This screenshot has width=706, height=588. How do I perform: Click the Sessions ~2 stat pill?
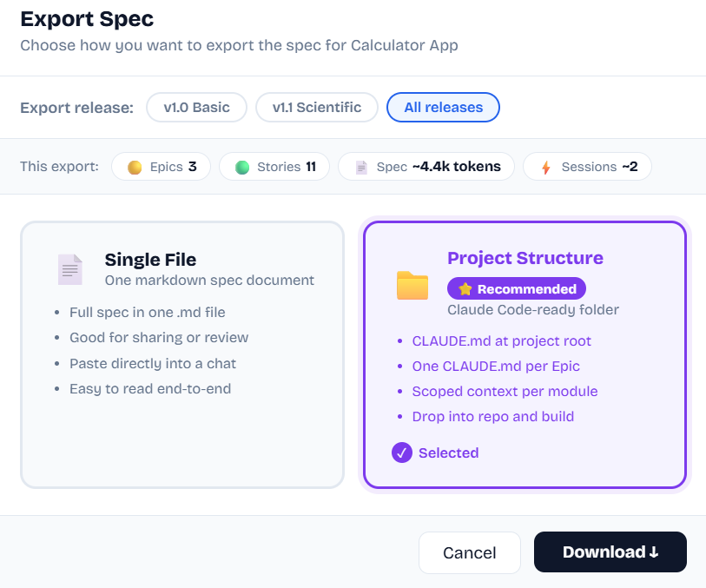(587, 167)
